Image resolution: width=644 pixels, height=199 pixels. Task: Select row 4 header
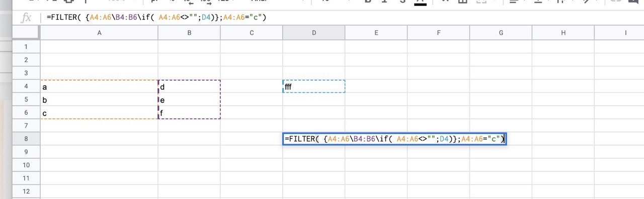(26, 86)
